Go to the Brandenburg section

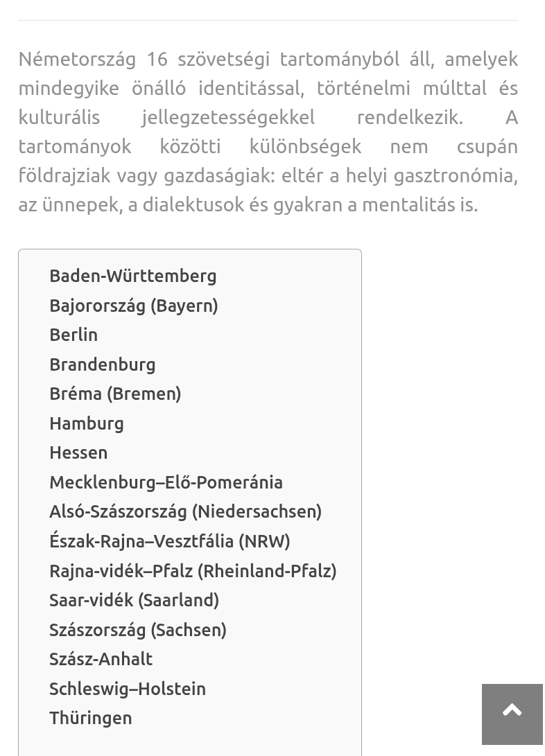pyautogui.click(x=103, y=364)
